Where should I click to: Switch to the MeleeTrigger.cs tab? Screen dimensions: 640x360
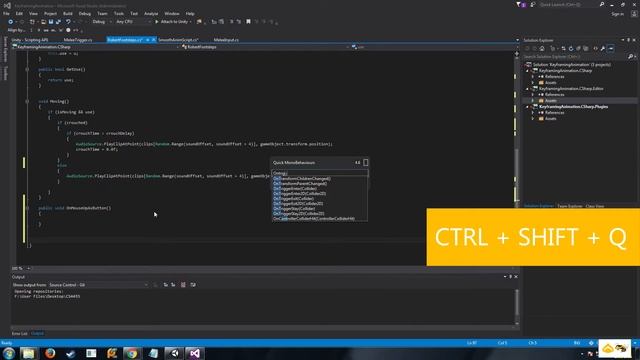(x=78, y=40)
